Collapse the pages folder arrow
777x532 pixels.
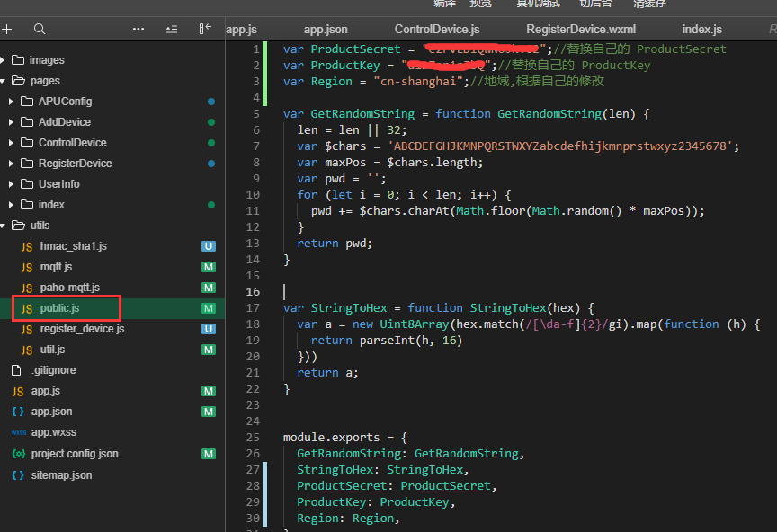3,81
